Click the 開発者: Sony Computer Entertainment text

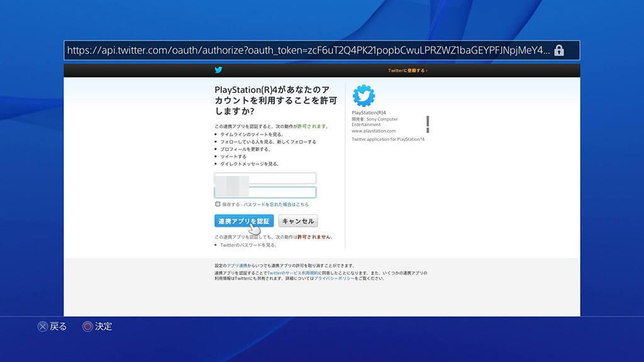[375, 121]
